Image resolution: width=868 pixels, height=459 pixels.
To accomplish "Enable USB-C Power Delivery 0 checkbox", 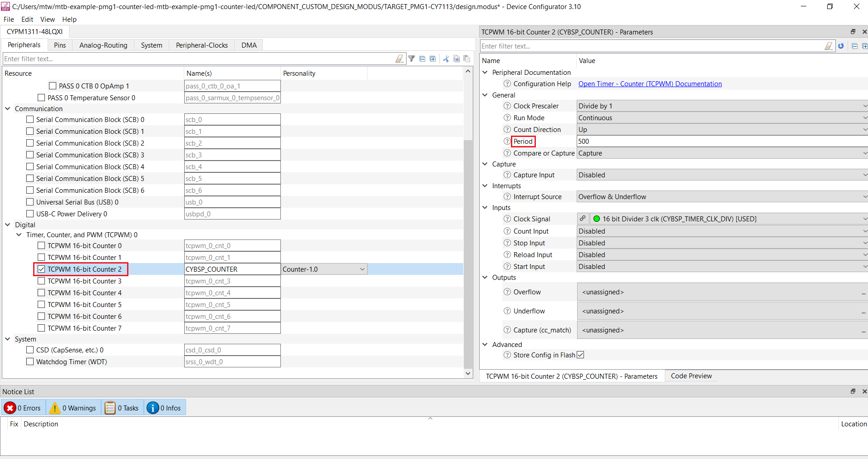I will pyautogui.click(x=30, y=214).
